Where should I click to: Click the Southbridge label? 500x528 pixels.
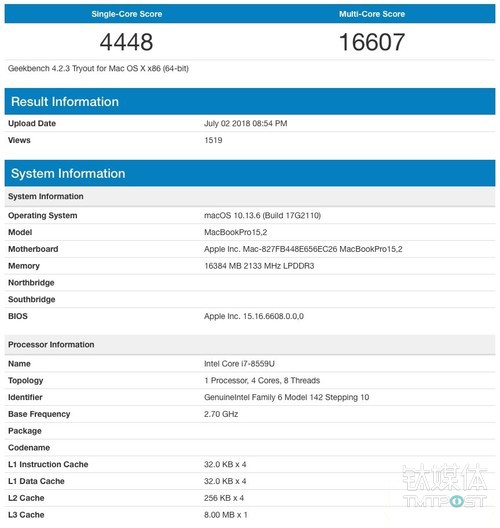(32, 299)
